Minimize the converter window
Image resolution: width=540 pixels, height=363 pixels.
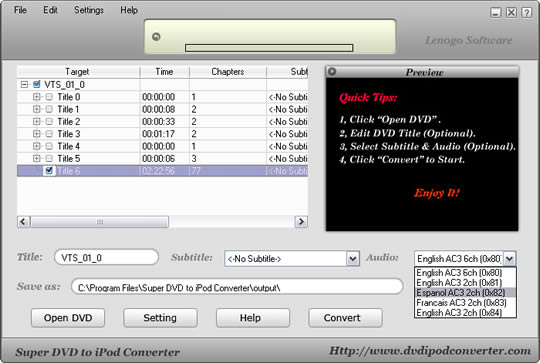[496, 13]
